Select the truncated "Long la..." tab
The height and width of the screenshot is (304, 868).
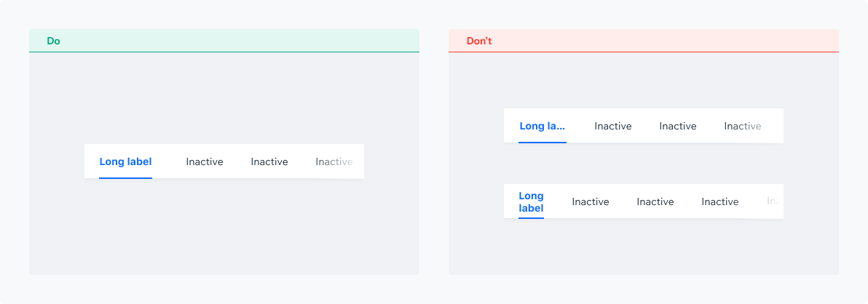(x=542, y=126)
